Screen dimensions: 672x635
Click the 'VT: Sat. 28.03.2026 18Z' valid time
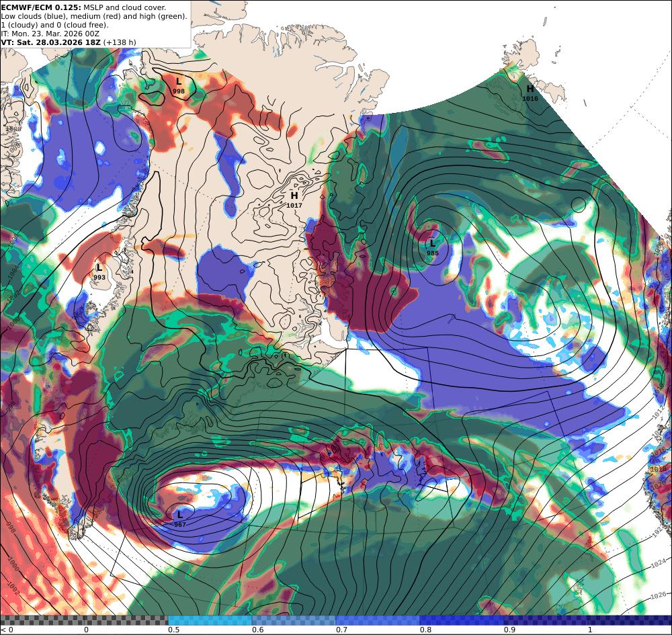pos(50,42)
